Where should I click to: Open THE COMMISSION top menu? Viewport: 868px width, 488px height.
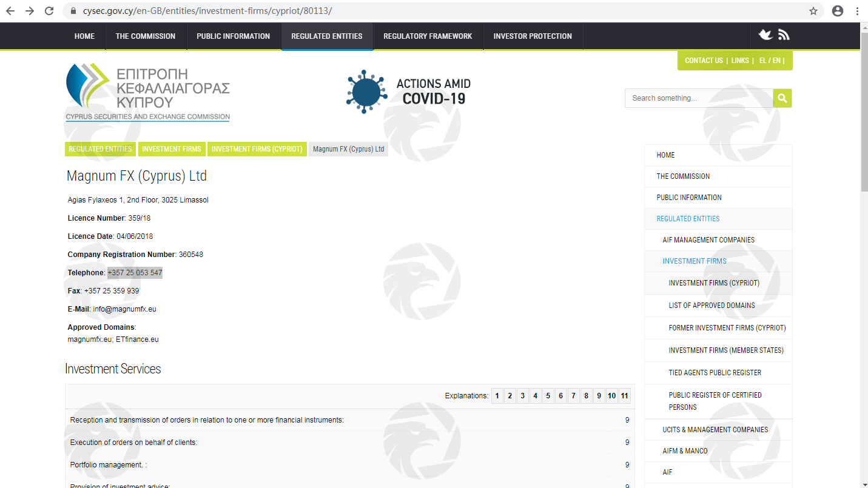tap(146, 36)
